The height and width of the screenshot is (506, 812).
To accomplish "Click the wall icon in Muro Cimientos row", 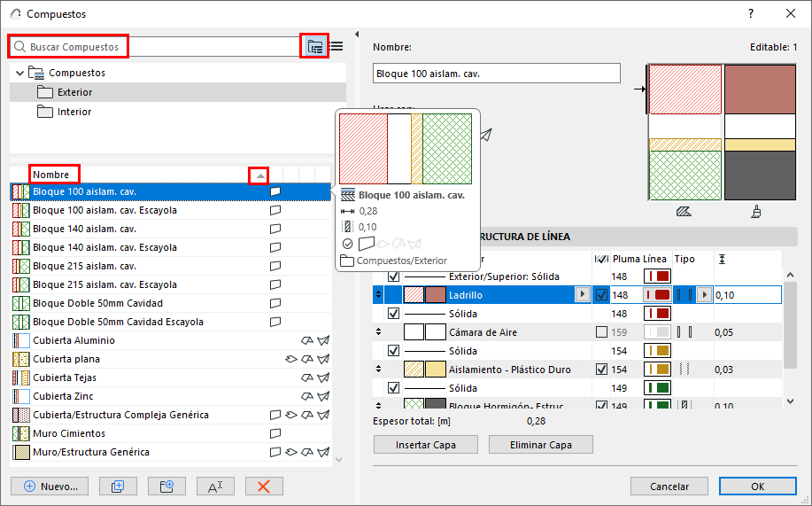I will point(275,433).
